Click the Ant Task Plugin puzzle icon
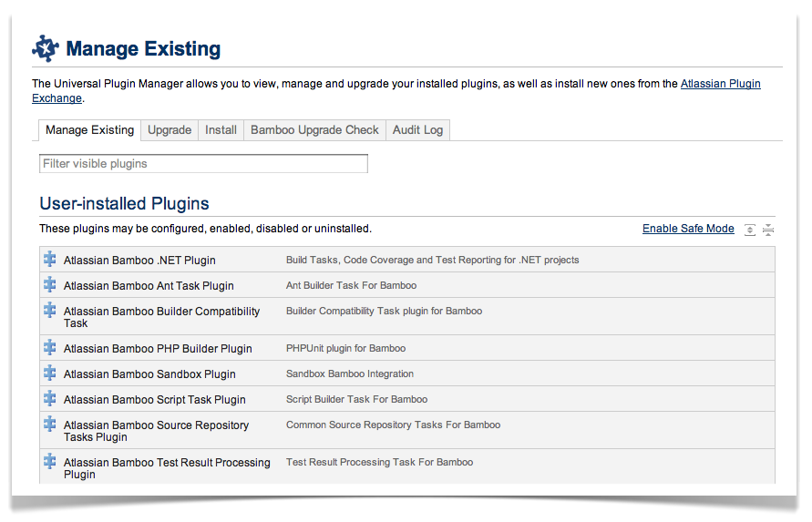 coord(50,284)
